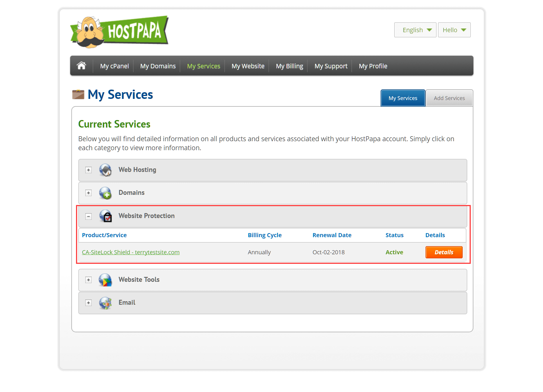Click the My Services page title
This screenshot has width=543, height=392.
(120, 95)
